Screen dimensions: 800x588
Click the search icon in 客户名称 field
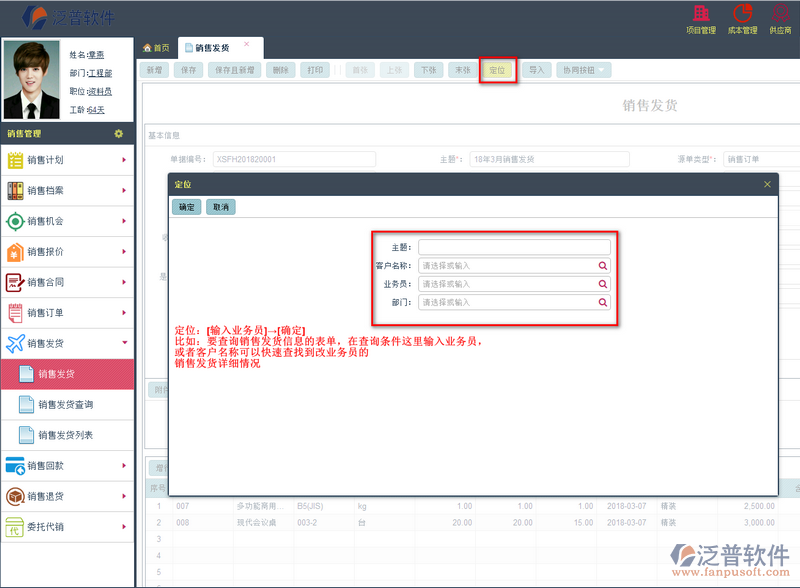click(603, 265)
